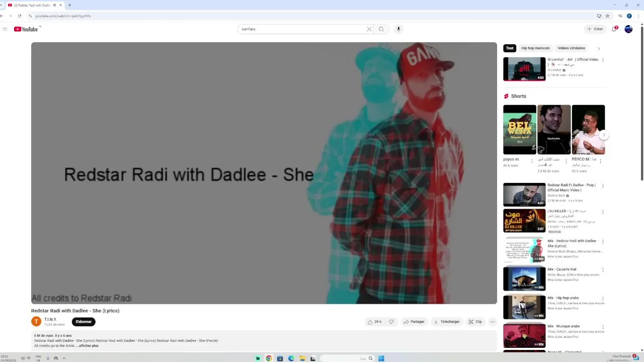Select the Vidéos similaires chip
Image resolution: width=644 pixels, height=362 pixels.
click(571, 48)
